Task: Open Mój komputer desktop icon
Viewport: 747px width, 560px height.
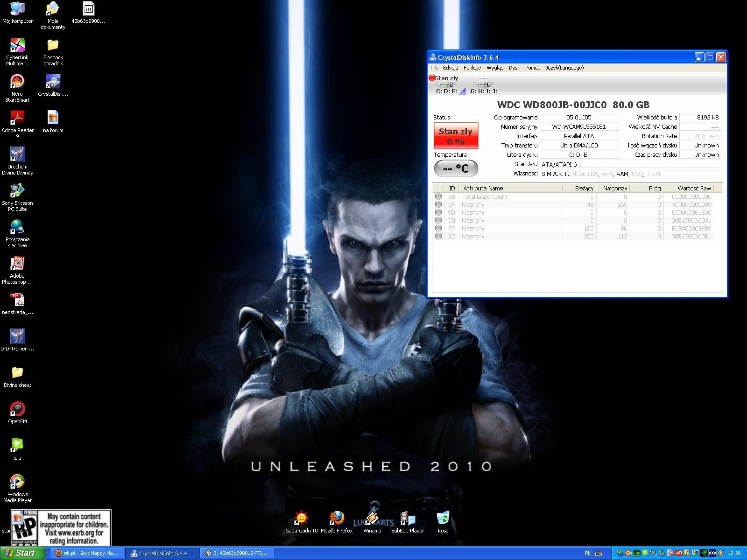Action: tap(17, 13)
